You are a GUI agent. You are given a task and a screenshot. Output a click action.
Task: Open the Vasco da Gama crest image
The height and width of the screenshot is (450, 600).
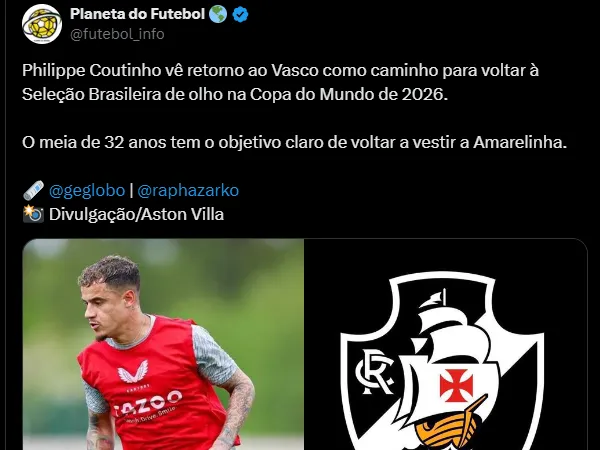coord(446,344)
